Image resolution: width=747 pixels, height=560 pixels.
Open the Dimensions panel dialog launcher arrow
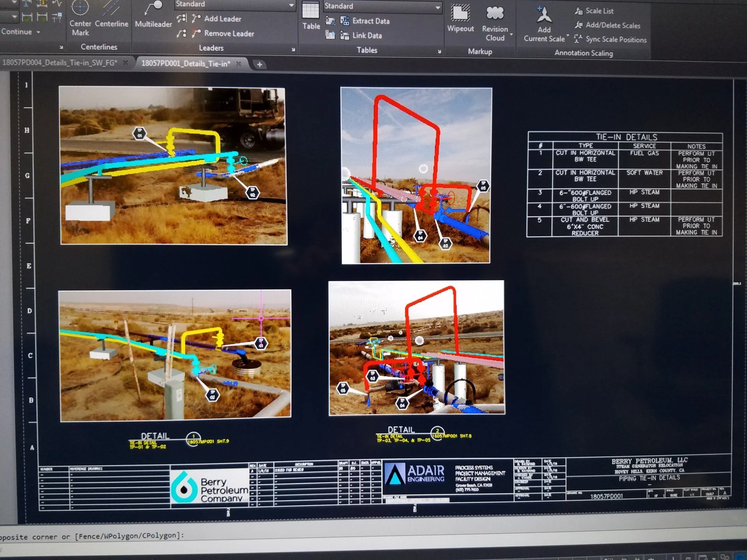[61, 47]
